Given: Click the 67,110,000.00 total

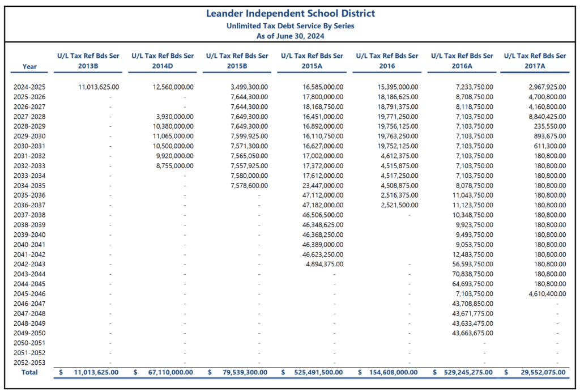Looking at the screenshot, I should [x=170, y=372].
